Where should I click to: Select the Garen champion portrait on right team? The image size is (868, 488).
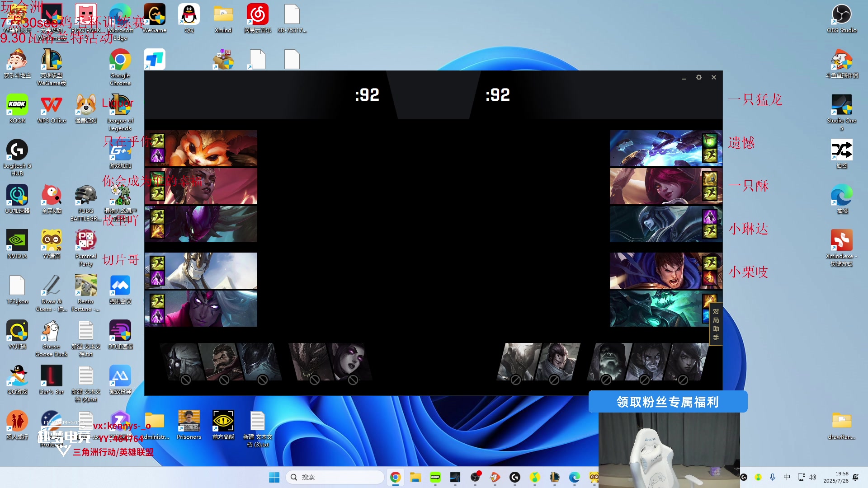[x=666, y=271]
